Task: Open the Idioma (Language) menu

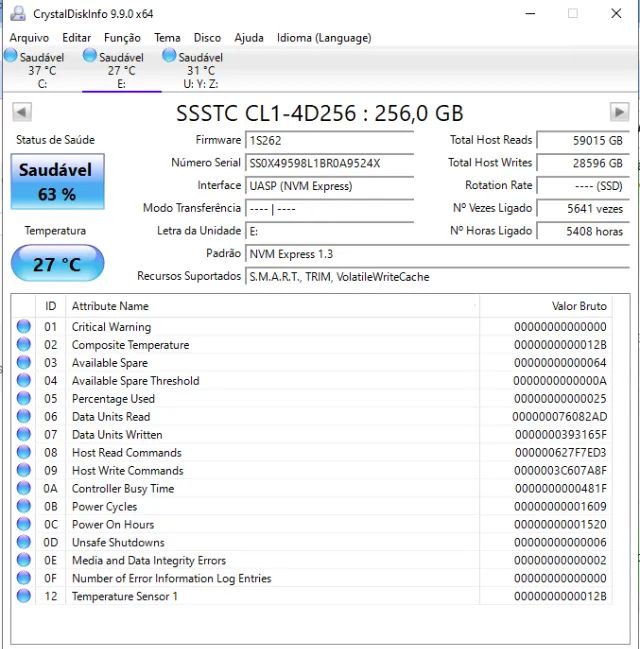Action: click(324, 38)
